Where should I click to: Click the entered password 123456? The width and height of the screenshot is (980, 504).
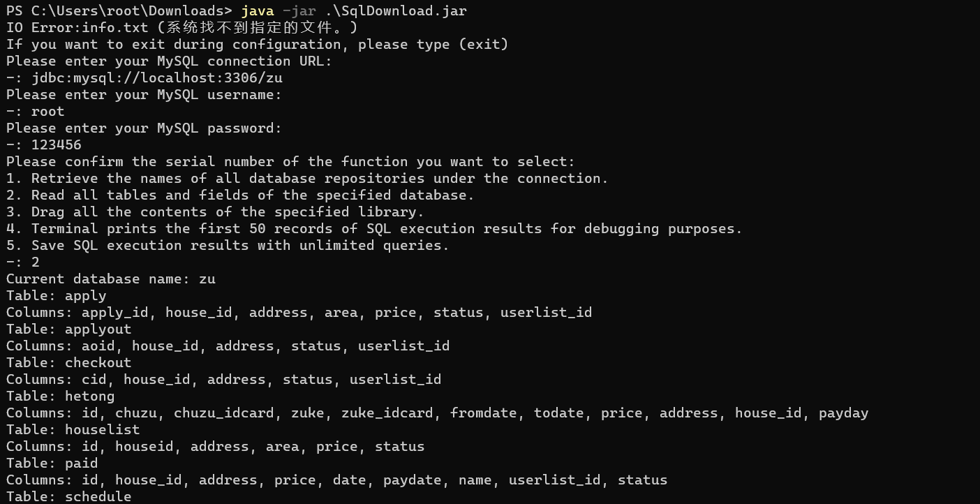coord(57,144)
